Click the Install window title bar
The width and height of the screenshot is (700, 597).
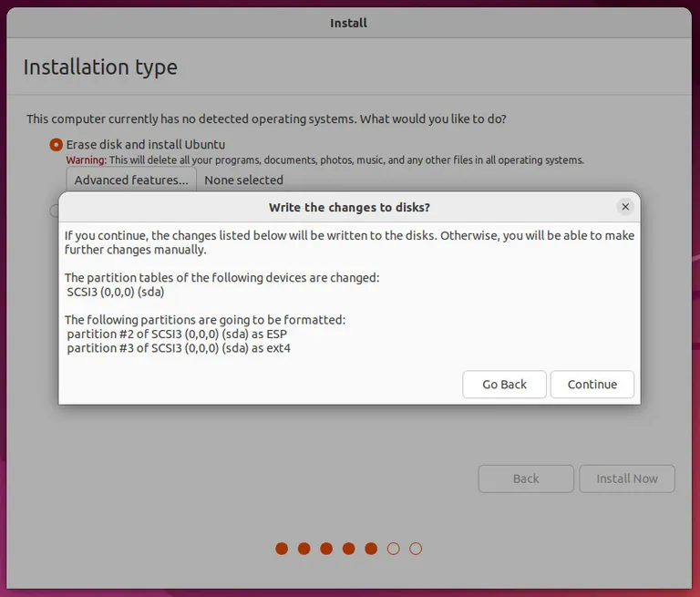(x=349, y=23)
